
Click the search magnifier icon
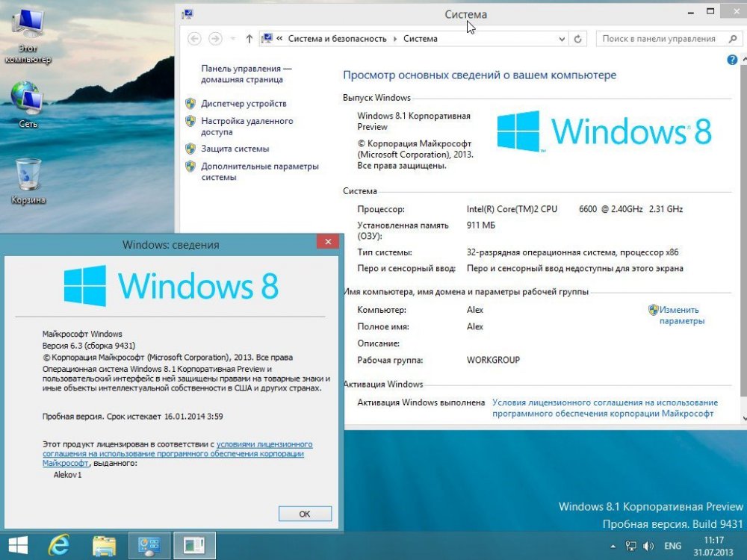click(x=733, y=39)
